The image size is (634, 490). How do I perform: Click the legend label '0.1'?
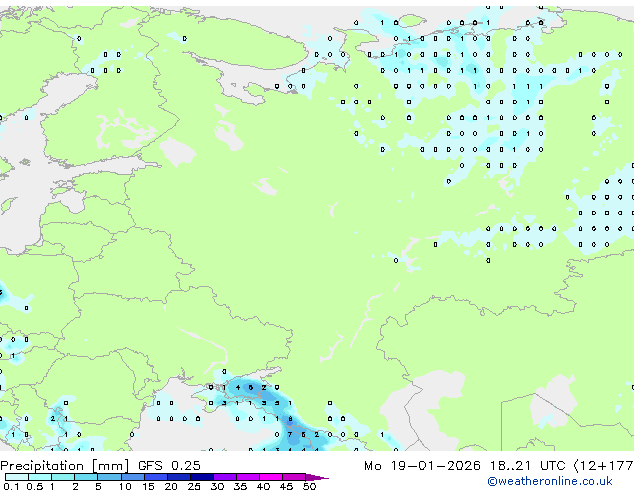(11, 486)
